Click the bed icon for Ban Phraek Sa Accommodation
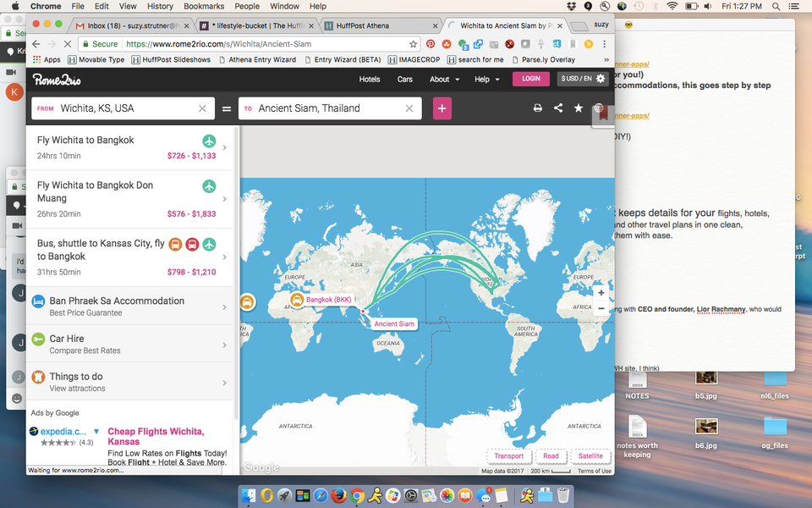 pyautogui.click(x=38, y=301)
